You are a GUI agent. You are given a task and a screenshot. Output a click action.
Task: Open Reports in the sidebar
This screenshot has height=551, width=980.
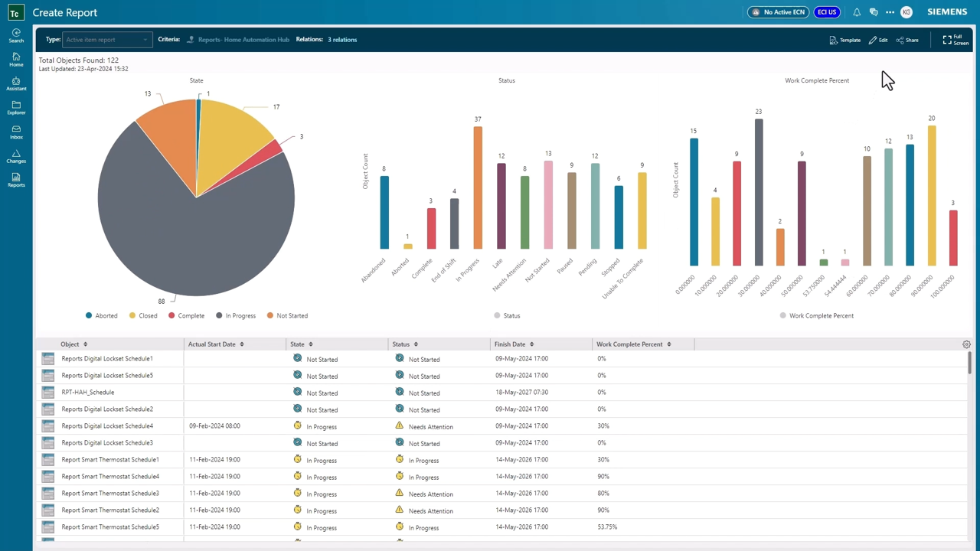(16, 181)
